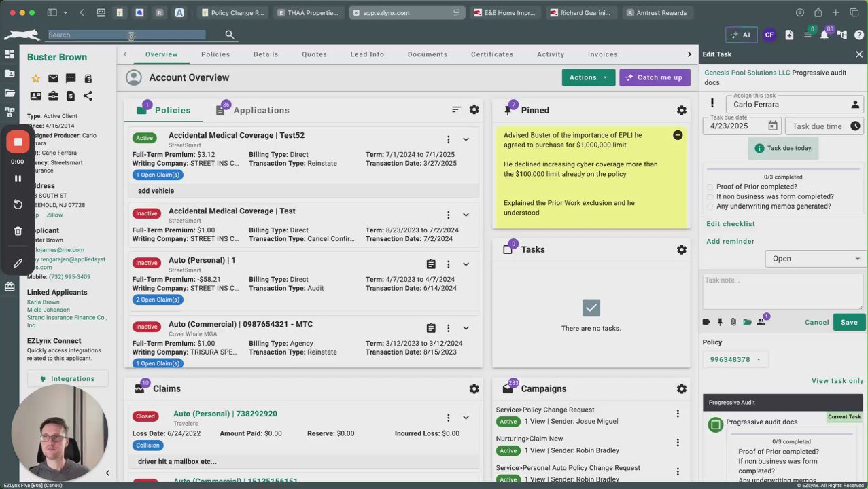Switch to the Certificates tab
Viewport: 868px width, 489px height.
click(x=492, y=54)
